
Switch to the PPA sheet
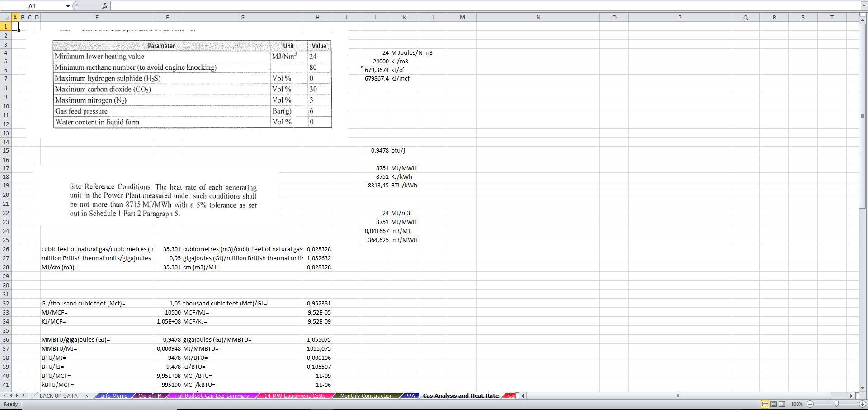coord(410,396)
